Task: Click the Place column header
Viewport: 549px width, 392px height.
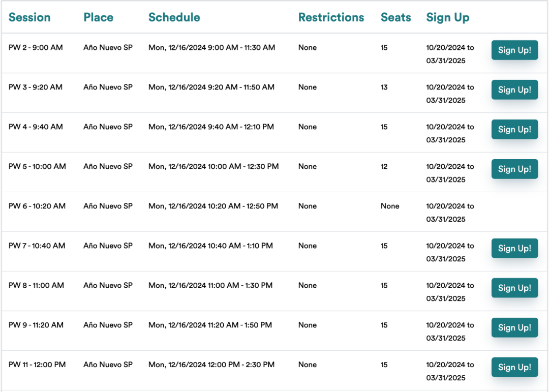Action: pos(99,17)
